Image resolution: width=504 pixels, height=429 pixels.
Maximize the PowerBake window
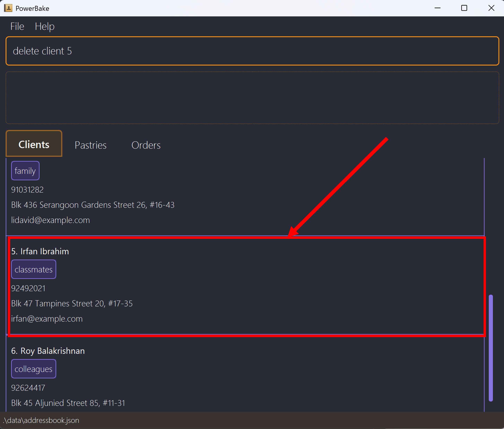pyautogui.click(x=464, y=8)
